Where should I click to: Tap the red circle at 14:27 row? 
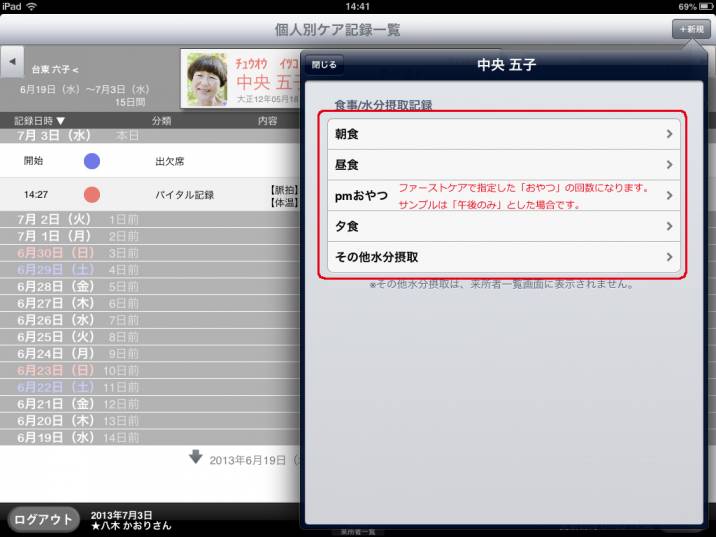coord(92,194)
